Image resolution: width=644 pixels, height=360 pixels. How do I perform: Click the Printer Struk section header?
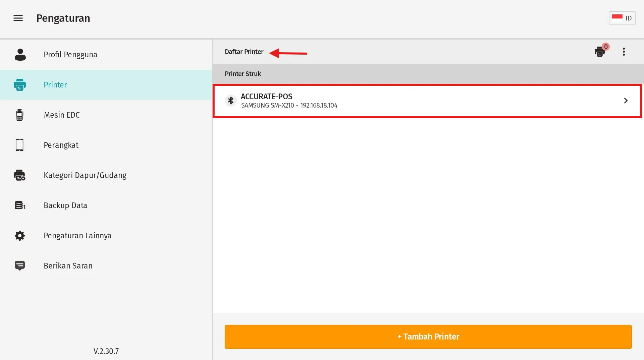(x=243, y=74)
